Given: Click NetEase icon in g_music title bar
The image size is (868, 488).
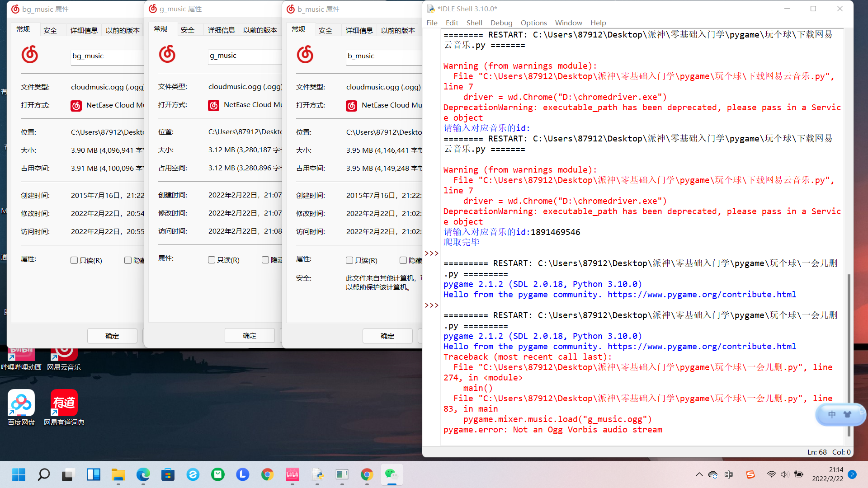Looking at the screenshot, I should point(153,9).
